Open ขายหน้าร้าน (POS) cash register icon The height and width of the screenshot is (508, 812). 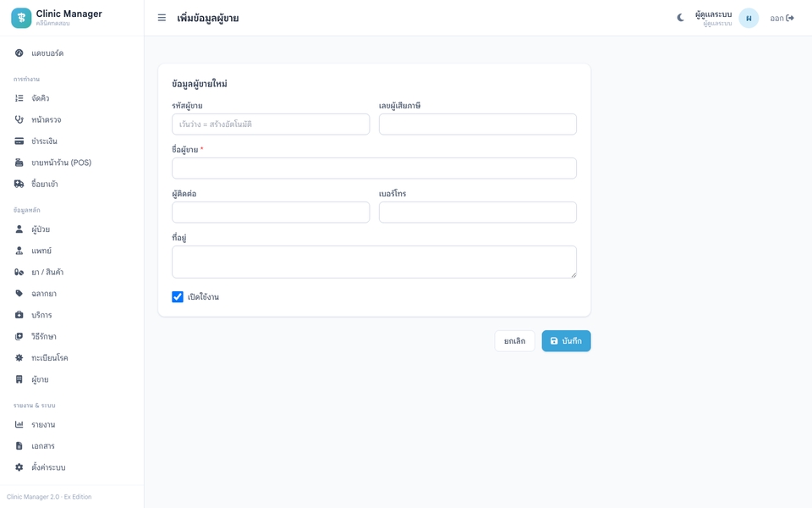(19, 163)
